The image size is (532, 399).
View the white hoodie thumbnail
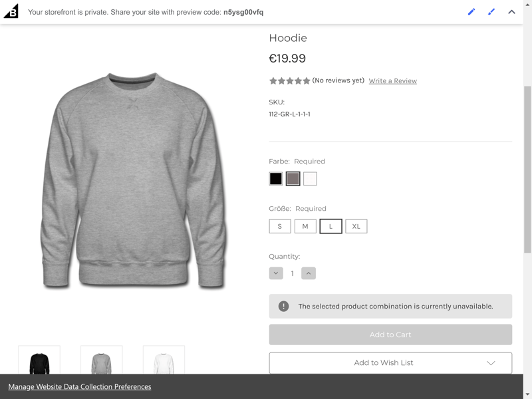tap(164, 360)
